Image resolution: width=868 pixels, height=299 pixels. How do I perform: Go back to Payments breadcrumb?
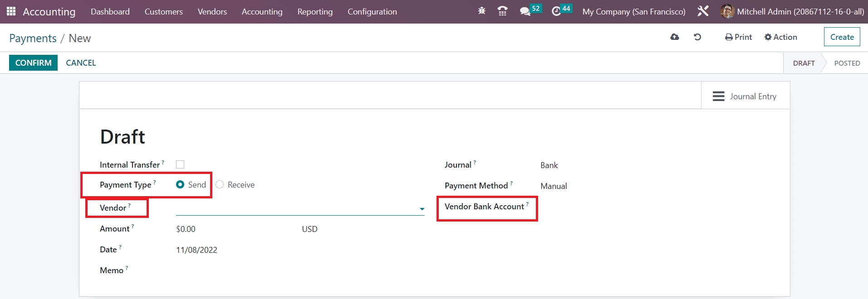coord(33,39)
